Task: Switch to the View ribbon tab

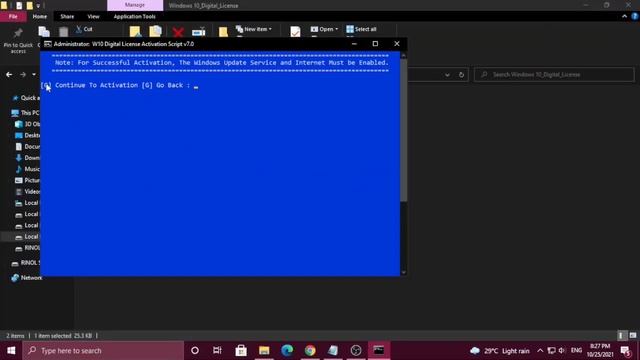Action: (93, 16)
